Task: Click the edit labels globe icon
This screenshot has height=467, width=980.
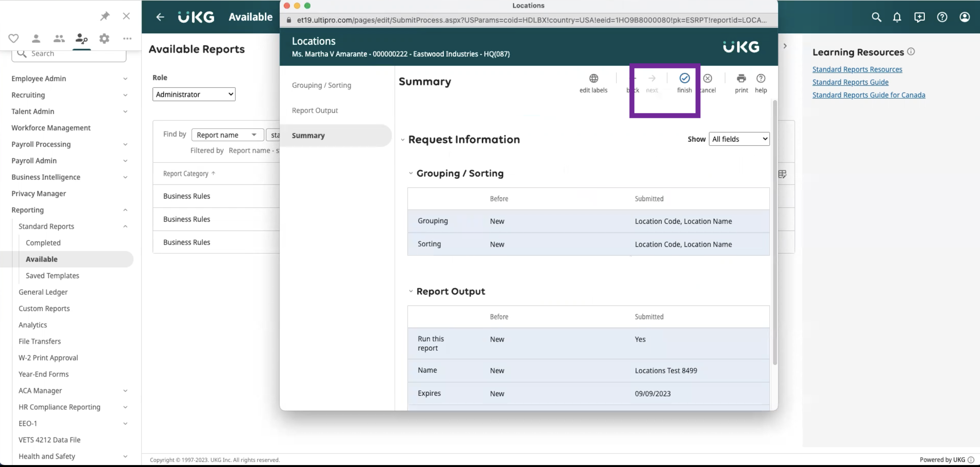Action: tap(593, 78)
